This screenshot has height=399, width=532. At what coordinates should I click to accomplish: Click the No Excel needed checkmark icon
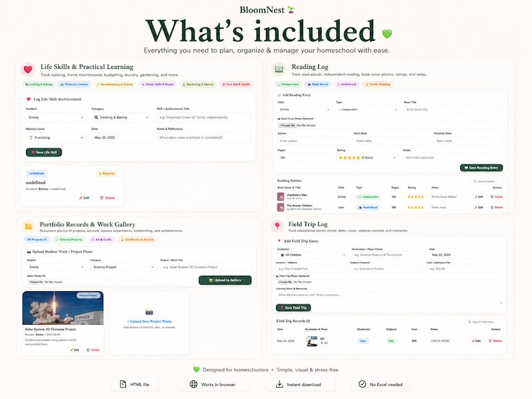pos(362,384)
